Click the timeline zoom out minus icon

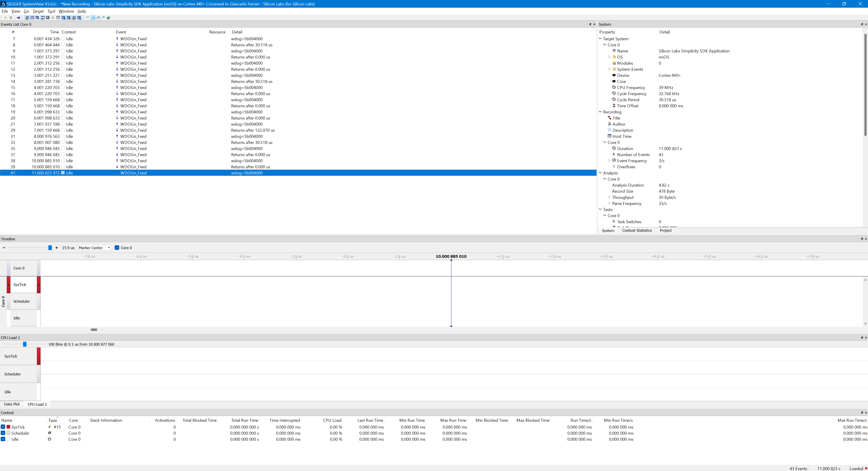4,248
